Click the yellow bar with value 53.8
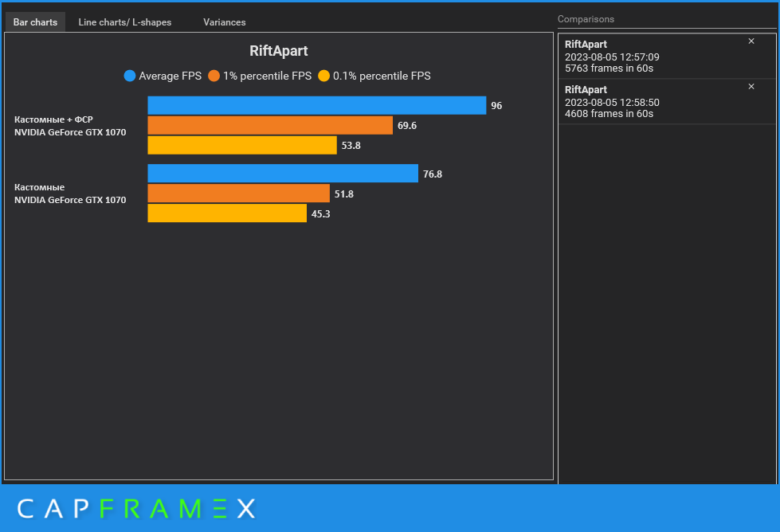Viewport: 780px width, 532px height. tap(242, 145)
